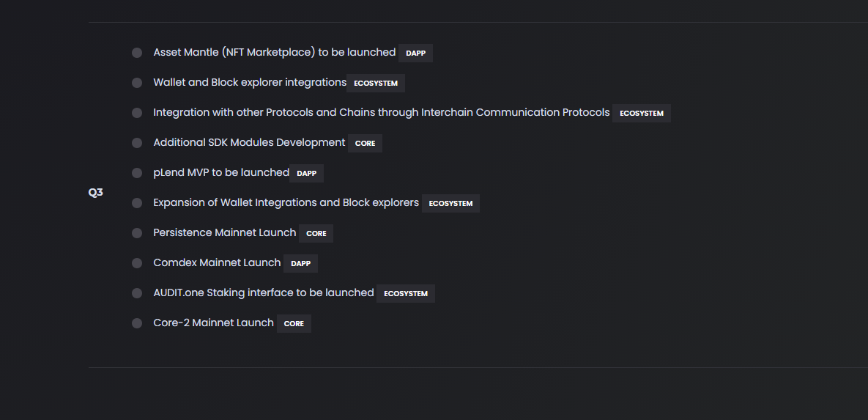Click the DAPP tag on Asset Mantle
This screenshot has width=868, height=420.
[415, 54]
